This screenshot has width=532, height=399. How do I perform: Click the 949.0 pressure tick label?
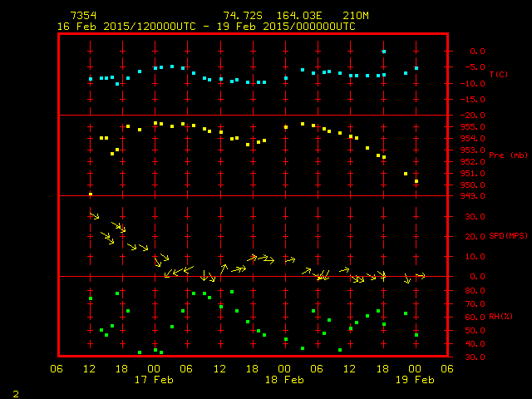click(x=472, y=196)
